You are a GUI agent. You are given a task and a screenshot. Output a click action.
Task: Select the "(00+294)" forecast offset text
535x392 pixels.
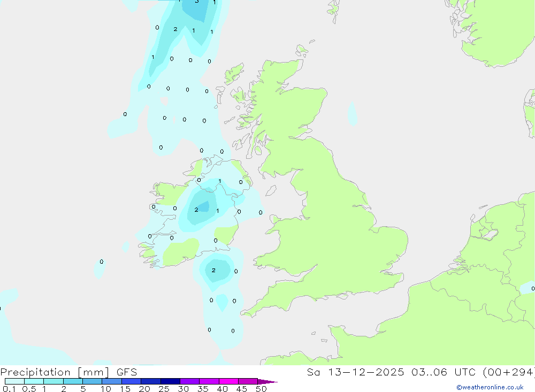coord(509,372)
